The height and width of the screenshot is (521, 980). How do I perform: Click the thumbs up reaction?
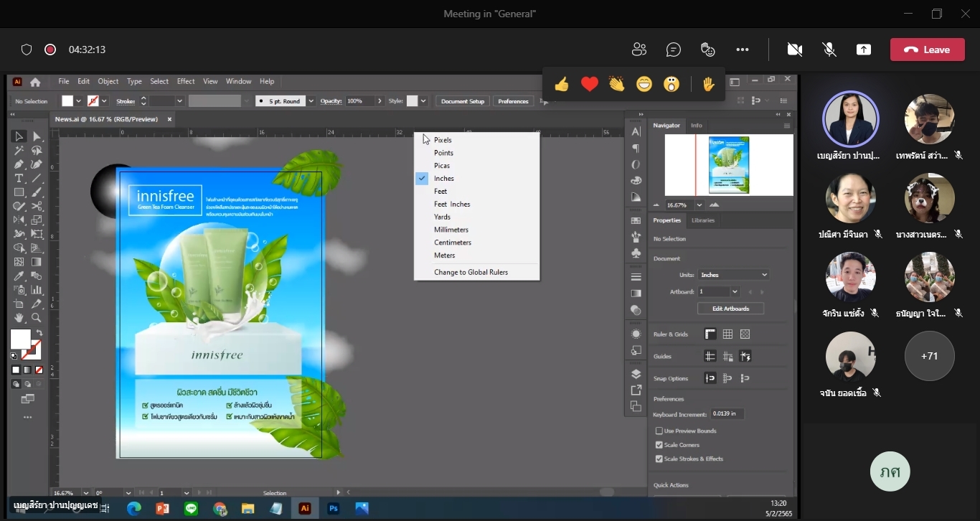tap(562, 85)
